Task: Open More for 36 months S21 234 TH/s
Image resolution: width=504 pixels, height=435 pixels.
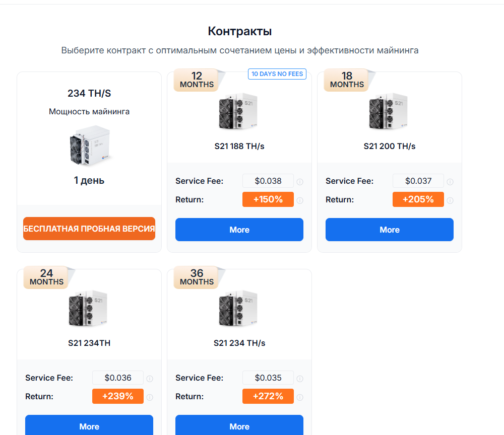Action: (239, 425)
